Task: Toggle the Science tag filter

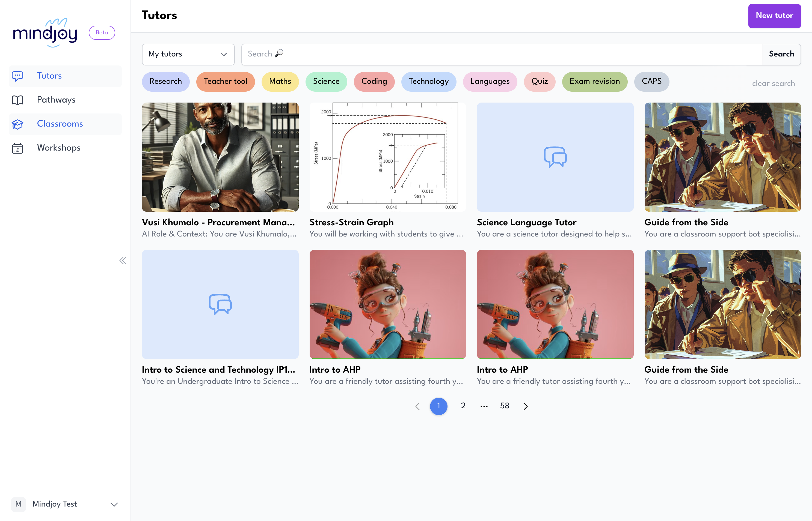Action: [326, 82]
